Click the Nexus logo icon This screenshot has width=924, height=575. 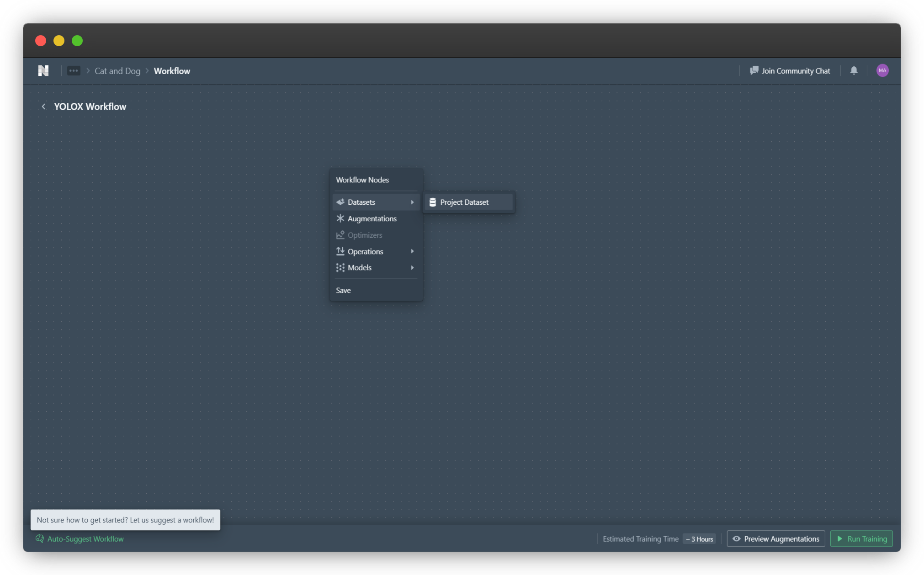[43, 71]
